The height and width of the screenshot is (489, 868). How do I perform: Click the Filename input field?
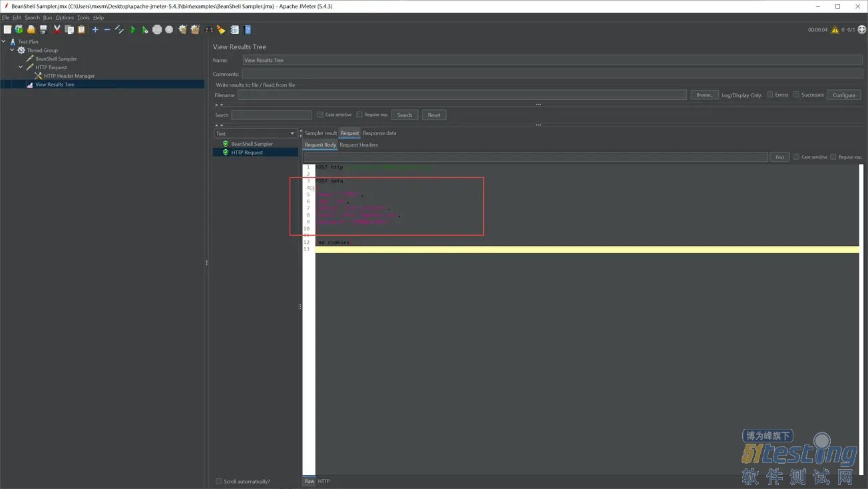[462, 95]
